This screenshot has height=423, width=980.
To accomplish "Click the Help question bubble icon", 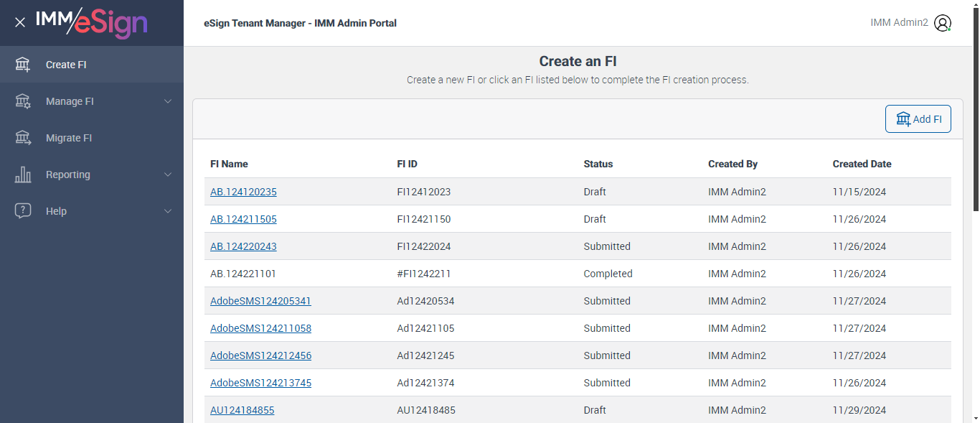I will click(x=23, y=211).
